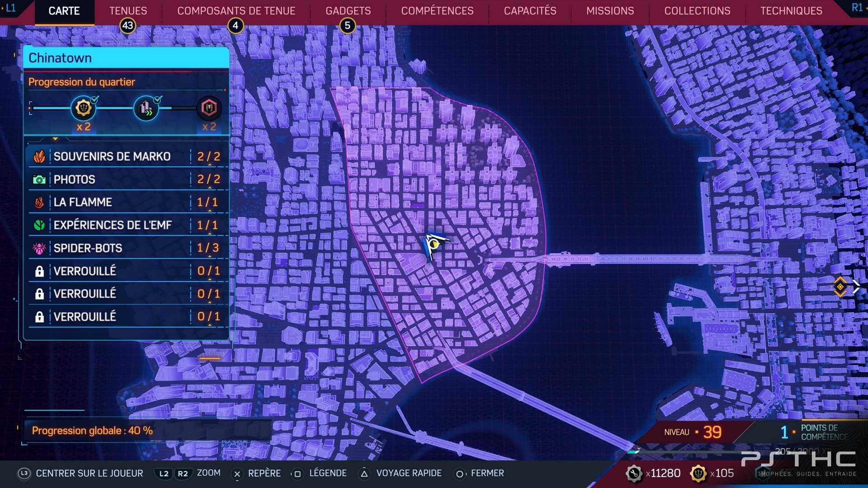Click the Spider-Bots 1/3 counter
The image size is (868, 488).
[208, 248]
